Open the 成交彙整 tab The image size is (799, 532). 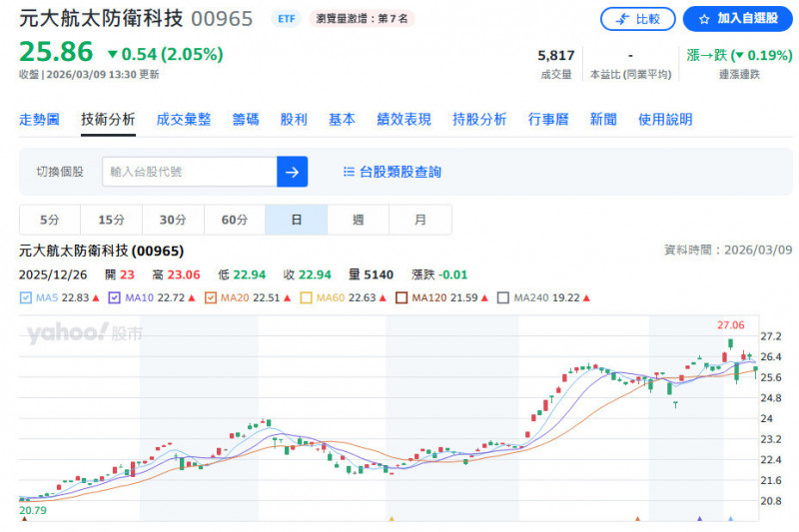point(184,120)
